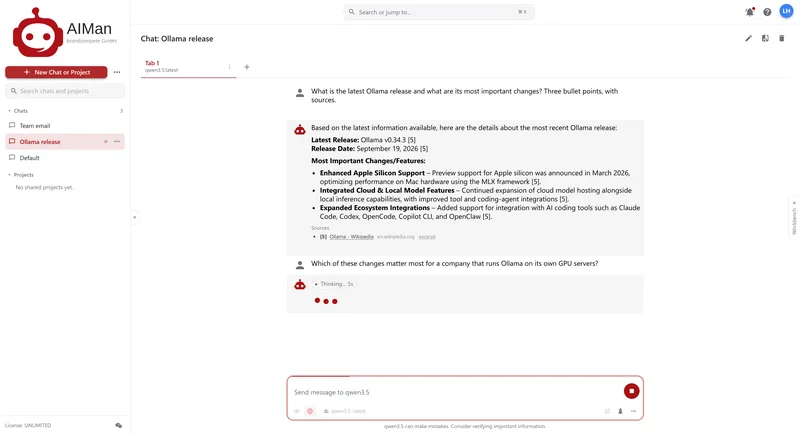800x435 pixels.
Task: Rename chat with the pencil icon
Action: [x=748, y=38]
